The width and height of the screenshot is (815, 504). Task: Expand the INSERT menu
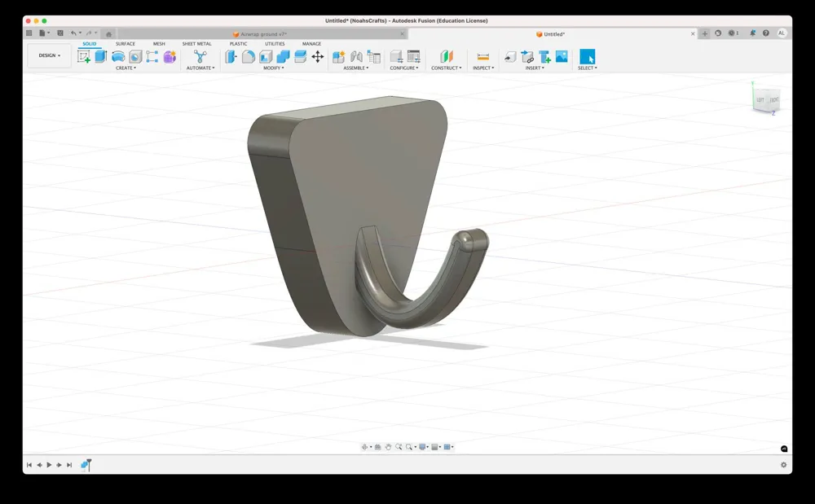click(x=535, y=68)
